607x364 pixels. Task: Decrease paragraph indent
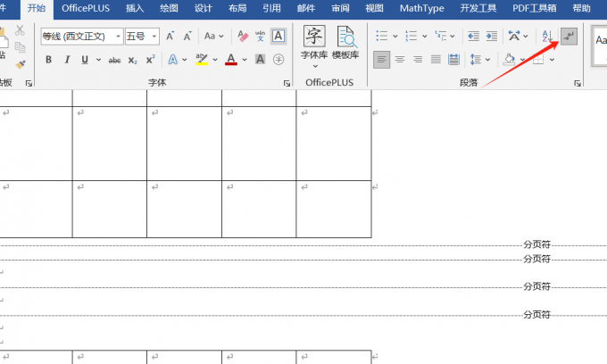click(473, 37)
